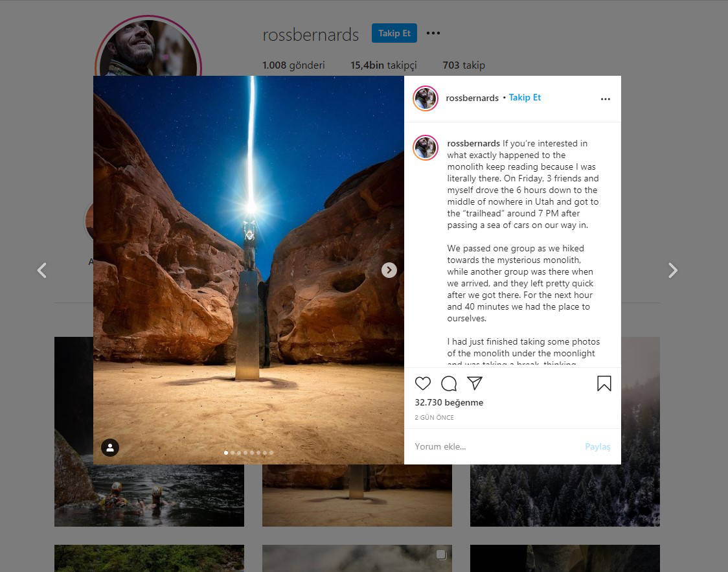Image resolution: width=728 pixels, height=572 pixels.
Task: Navigate to the next post
Action: (673, 270)
